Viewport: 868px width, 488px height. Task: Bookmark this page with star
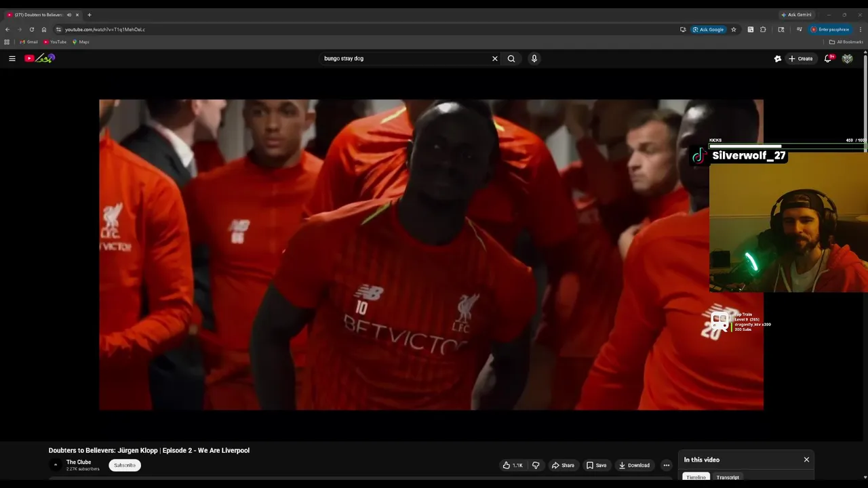click(734, 29)
